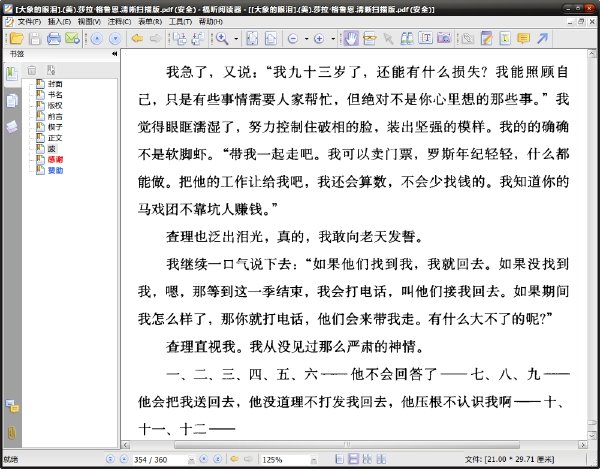
Task: Open the 视图(V) menu
Action: click(89, 22)
